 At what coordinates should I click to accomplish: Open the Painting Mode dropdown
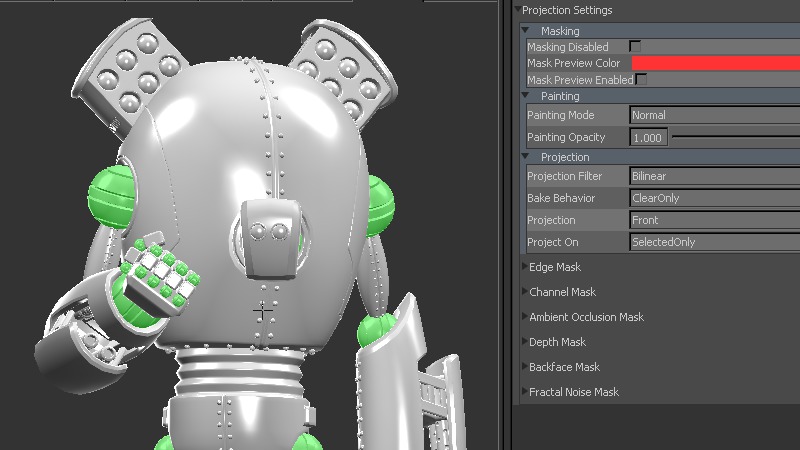[x=715, y=115]
